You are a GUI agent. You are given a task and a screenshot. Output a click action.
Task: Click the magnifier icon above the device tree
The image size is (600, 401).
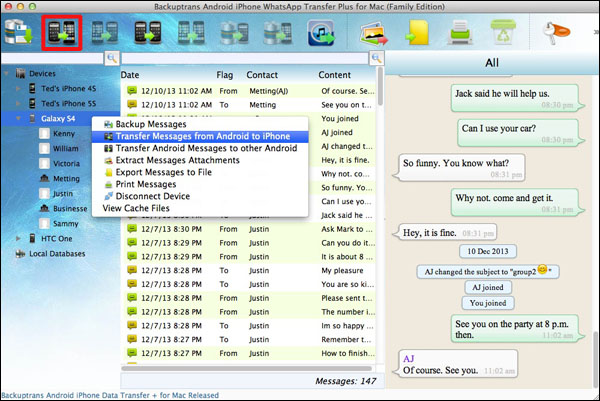(112, 58)
